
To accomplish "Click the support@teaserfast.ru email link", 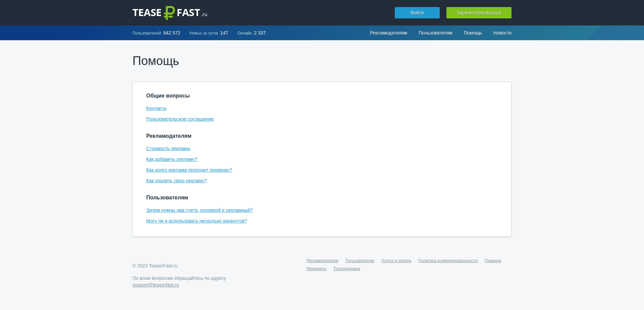I will (155, 285).
